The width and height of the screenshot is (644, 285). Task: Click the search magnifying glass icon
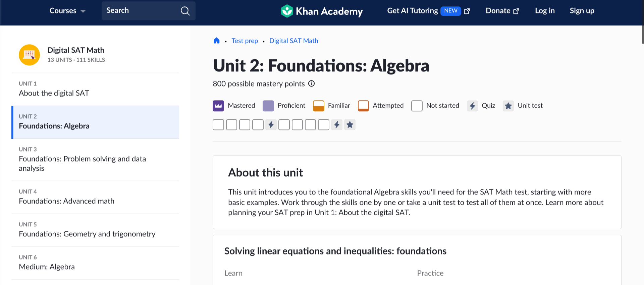coord(185,11)
